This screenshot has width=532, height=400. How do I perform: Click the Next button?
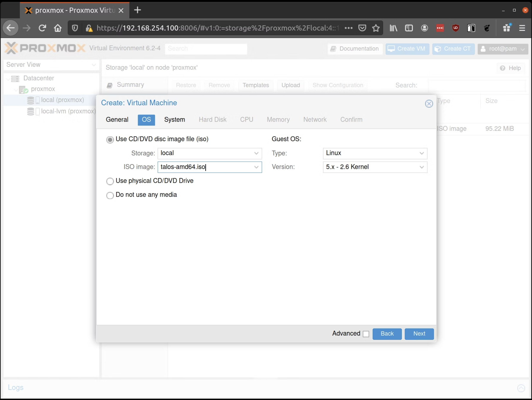coord(419,334)
